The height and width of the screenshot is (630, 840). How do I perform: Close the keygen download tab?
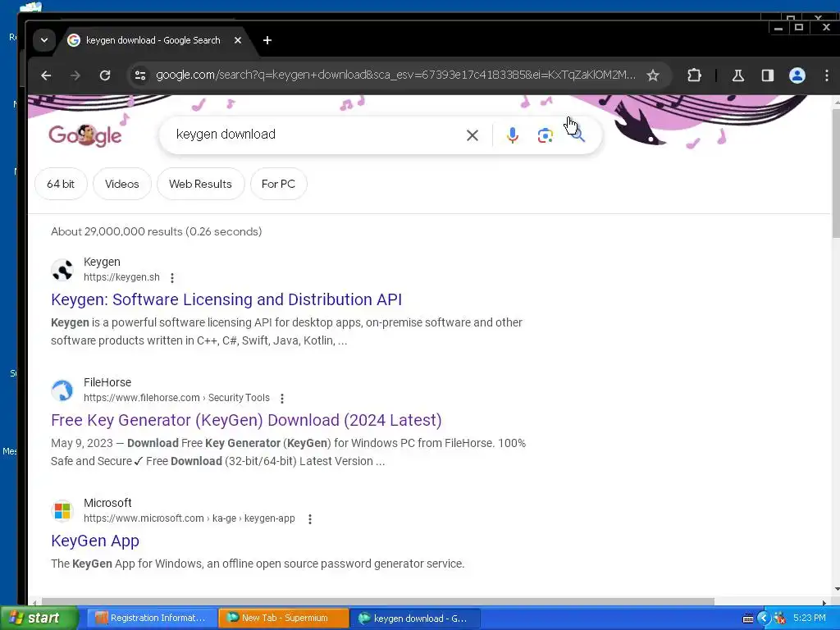point(238,40)
